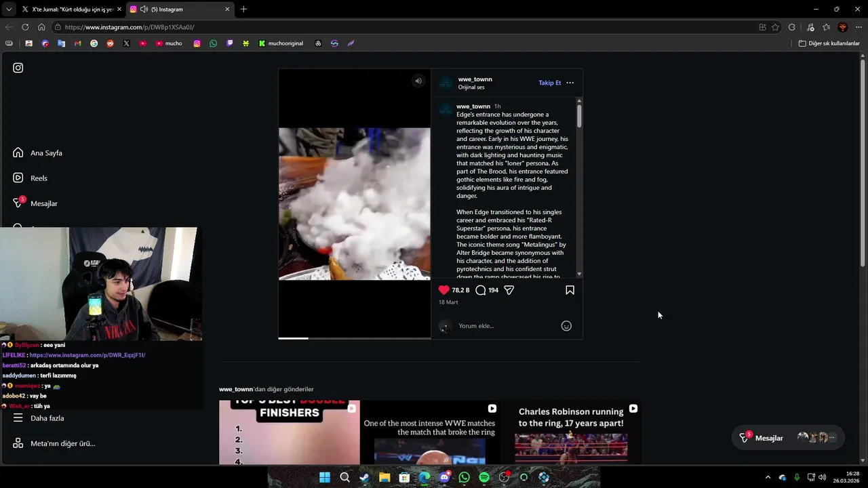Screen dimensions: 868x488
Task: Open the X bookmark icon
Action: pyautogui.click(x=126, y=43)
